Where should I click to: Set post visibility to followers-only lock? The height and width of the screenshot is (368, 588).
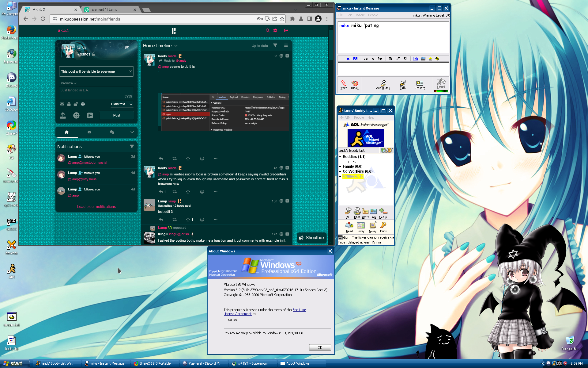coord(69,104)
